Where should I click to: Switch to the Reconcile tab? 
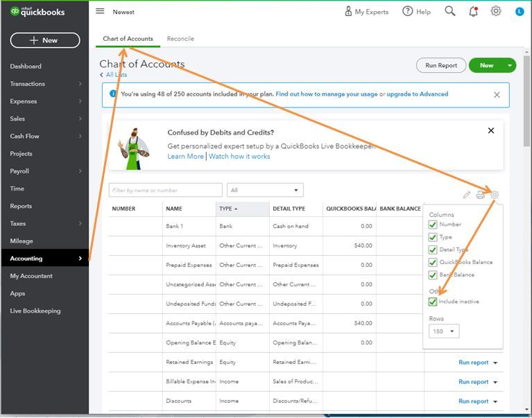180,39
